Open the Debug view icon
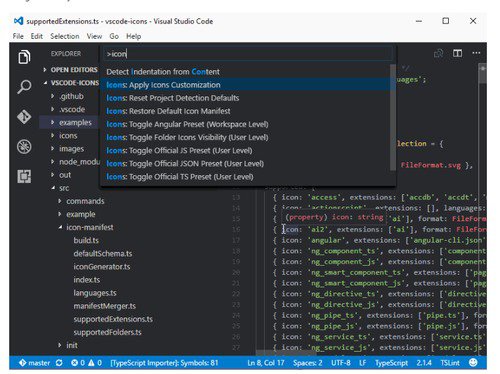The image size is (500, 374). pos(24,146)
